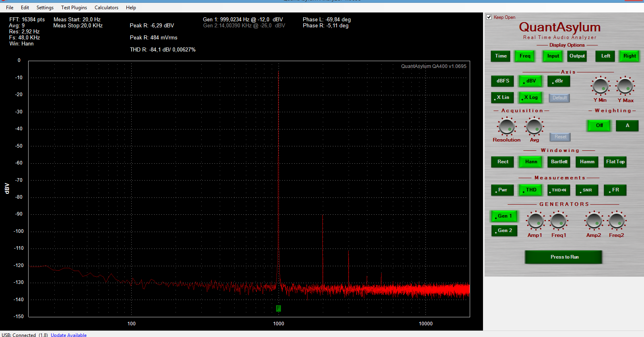Enable the Pwr measurement
Screen dimensions: 644x337
[x=503, y=190]
